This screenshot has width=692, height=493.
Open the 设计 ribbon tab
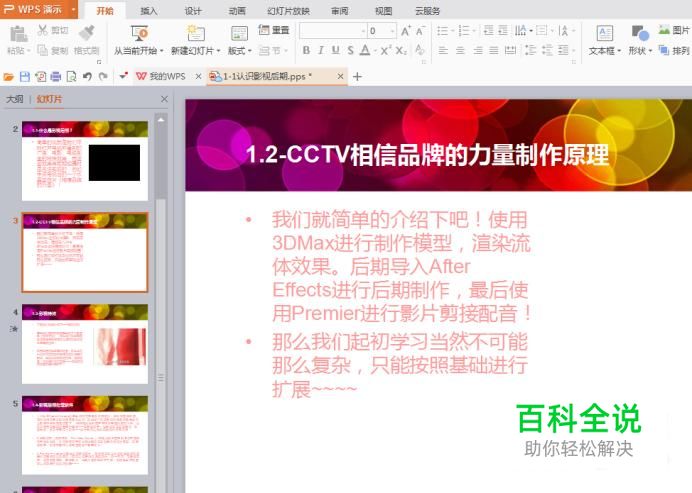coord(193,11)
